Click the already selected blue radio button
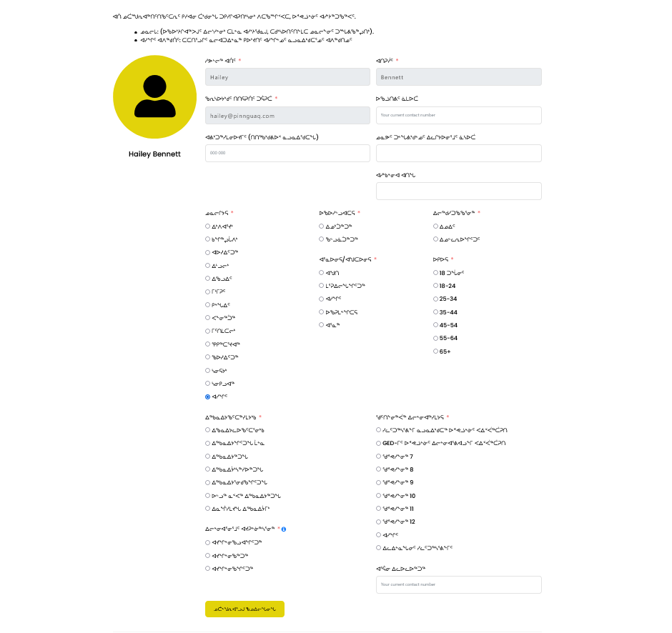 point(208,397)
